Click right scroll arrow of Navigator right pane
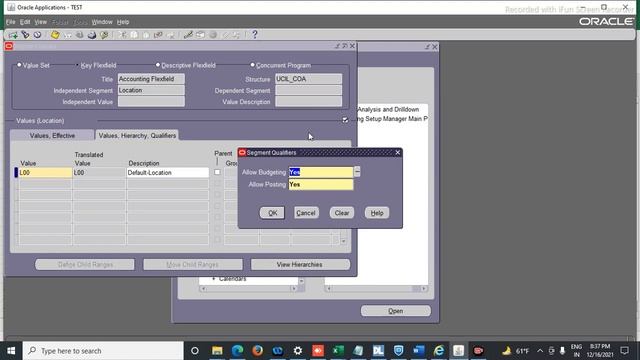The width and height of the screenshot is (640, 360). pos(424,289)
